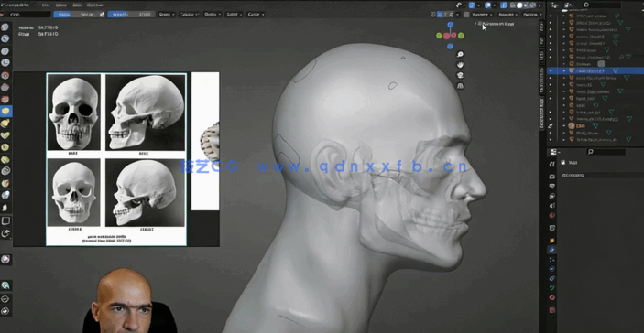644x333 pixels.
Task: Open the Tool properties tab icon
Action: point(552,164)
